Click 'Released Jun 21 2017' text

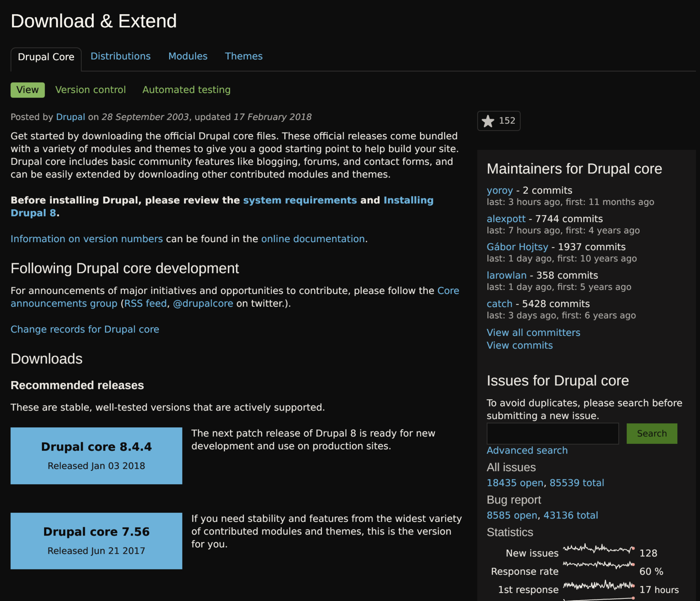(x=97, y=551)
